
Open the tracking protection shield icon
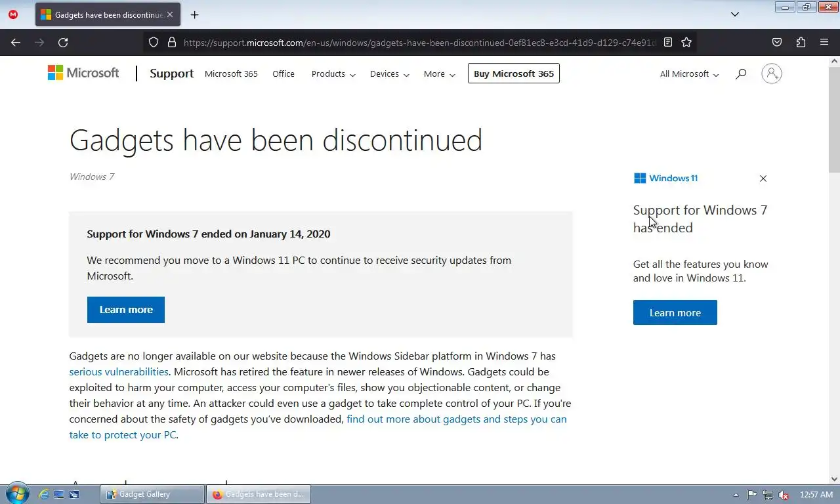click(x=154, y=42)
